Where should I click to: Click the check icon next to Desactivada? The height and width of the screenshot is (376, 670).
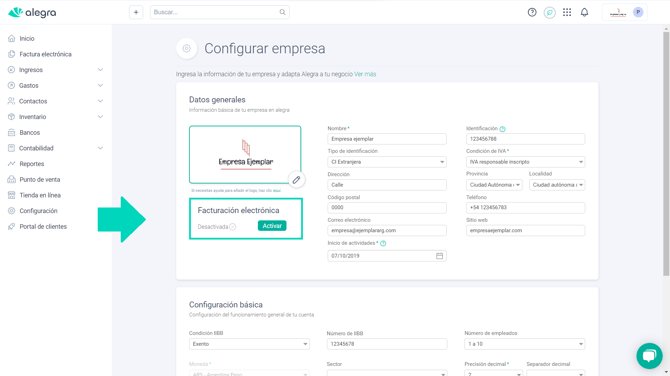[232, 226]
